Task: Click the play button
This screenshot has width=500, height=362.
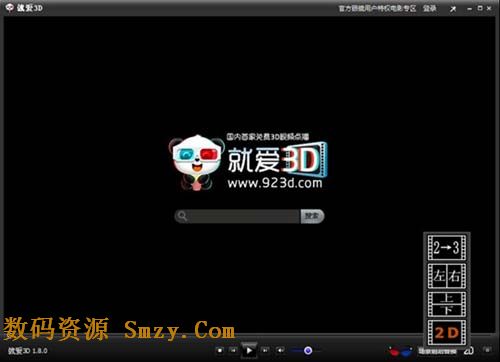Action: (249, 350)
